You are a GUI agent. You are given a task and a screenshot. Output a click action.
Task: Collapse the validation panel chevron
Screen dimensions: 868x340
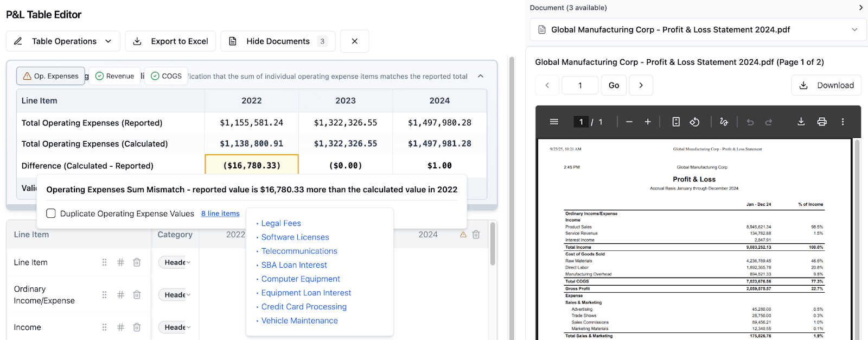(481, 76)
